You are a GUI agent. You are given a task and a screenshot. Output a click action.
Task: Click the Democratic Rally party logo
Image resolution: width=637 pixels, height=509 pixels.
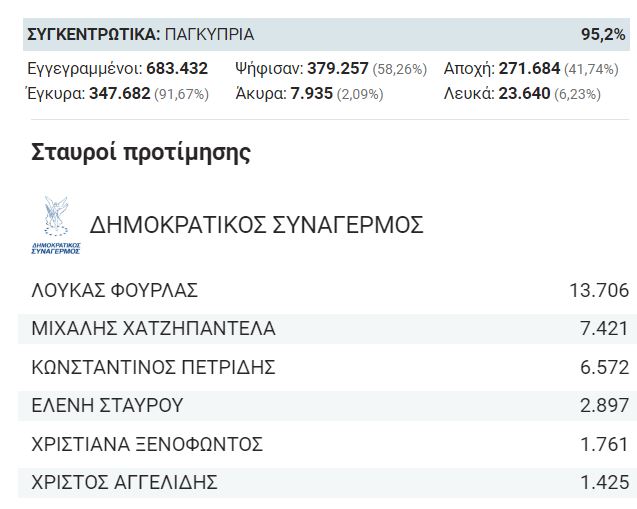(x=56, y=225)
